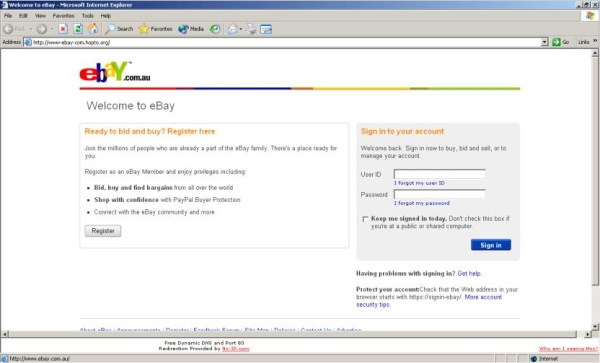The image size is (600, 363).
Task: Expand the Links toolbar chevron
Action: 595,41
